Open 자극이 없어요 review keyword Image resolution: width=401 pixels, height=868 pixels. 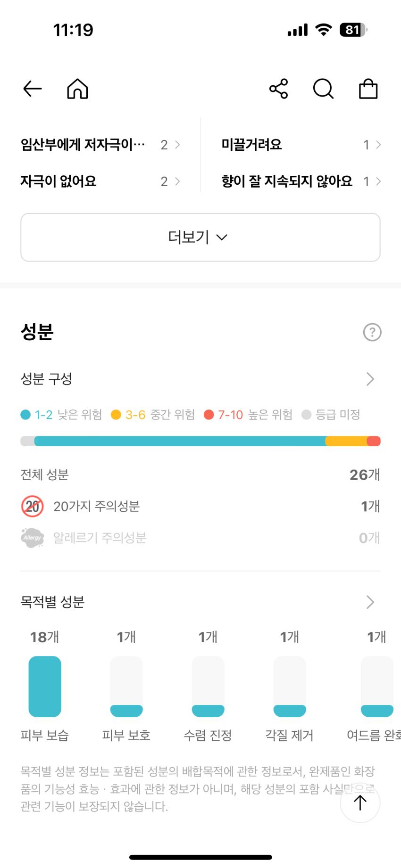click(100, 181)
